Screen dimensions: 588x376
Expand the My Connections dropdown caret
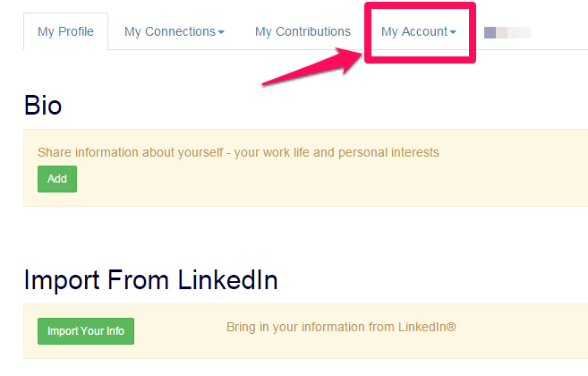(221, 33)
